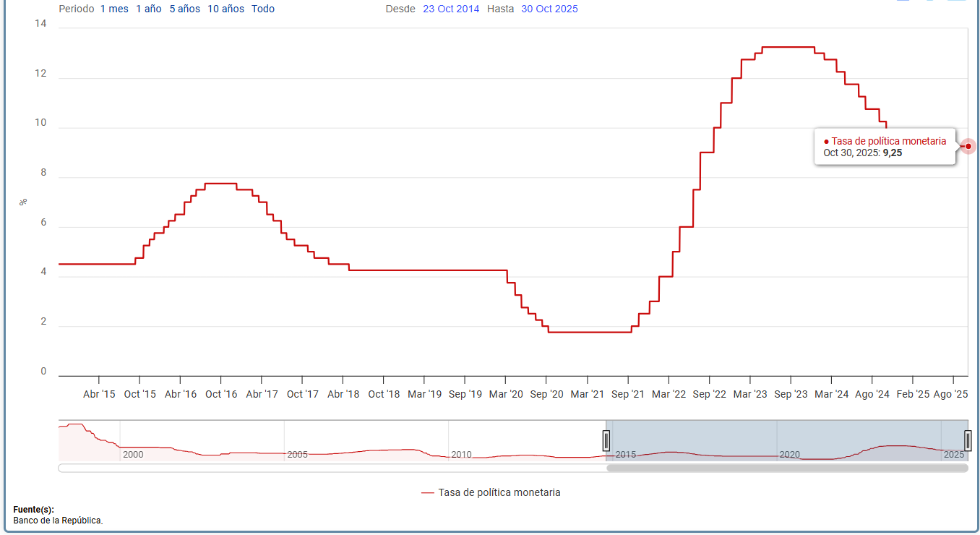Click the navigator at the 2010 label
980x535 pixels.
[461, 455]
